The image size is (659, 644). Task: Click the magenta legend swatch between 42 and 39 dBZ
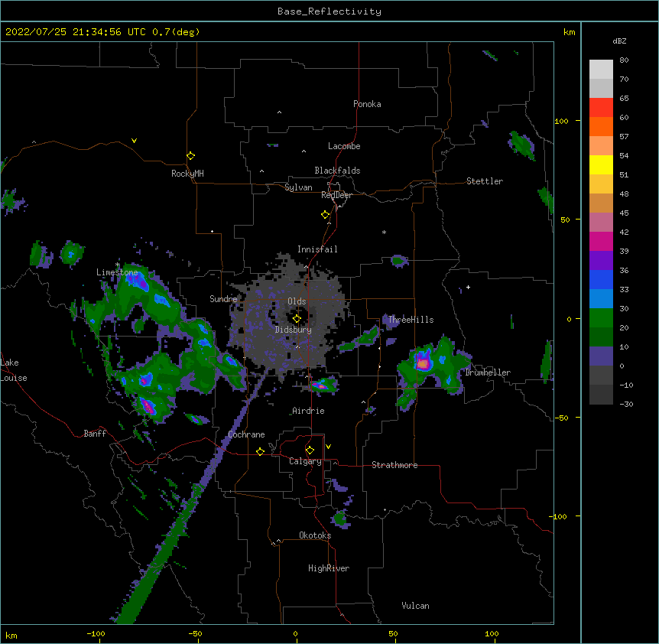[x=601, y=241]
